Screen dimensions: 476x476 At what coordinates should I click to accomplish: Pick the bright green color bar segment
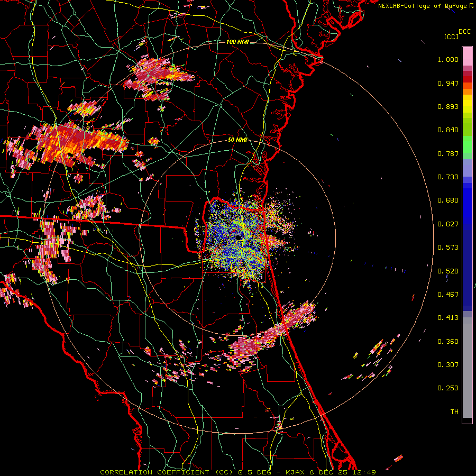coord(467,144)
